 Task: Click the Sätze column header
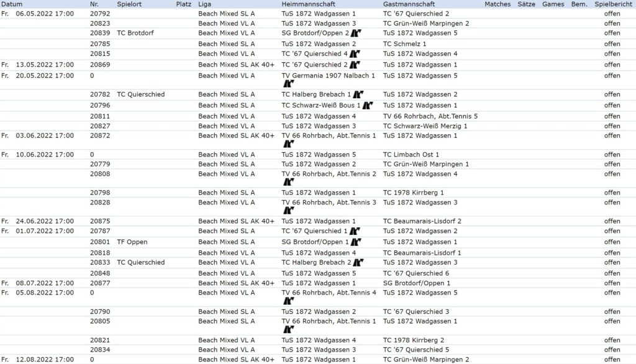[x=527, y=4]
